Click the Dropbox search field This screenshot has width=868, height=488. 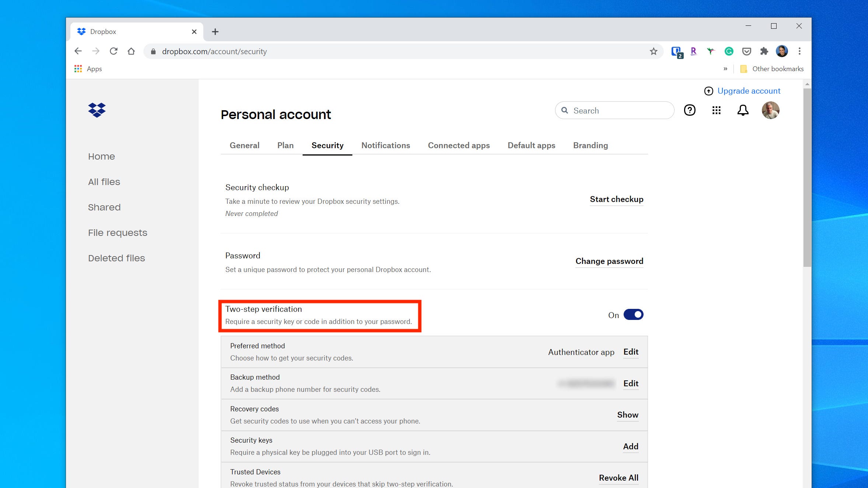614,110
